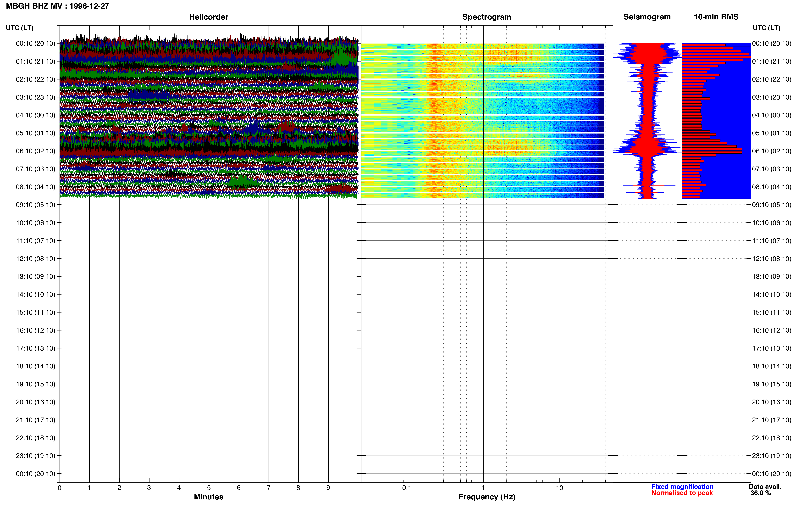Click RMS-side time label 17:10 (13:10)
Image resolution: width=812 pixels, height=508 pixels.
(x=772, y=348)
